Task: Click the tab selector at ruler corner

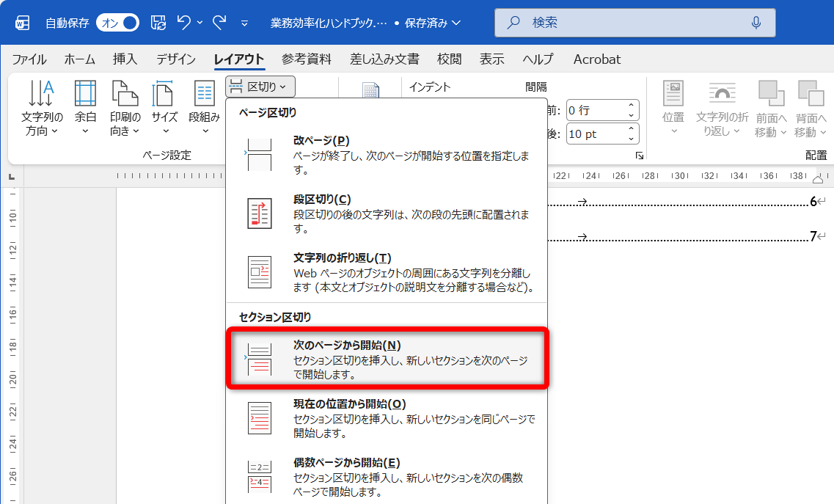Action: click(x=12, y=176)
